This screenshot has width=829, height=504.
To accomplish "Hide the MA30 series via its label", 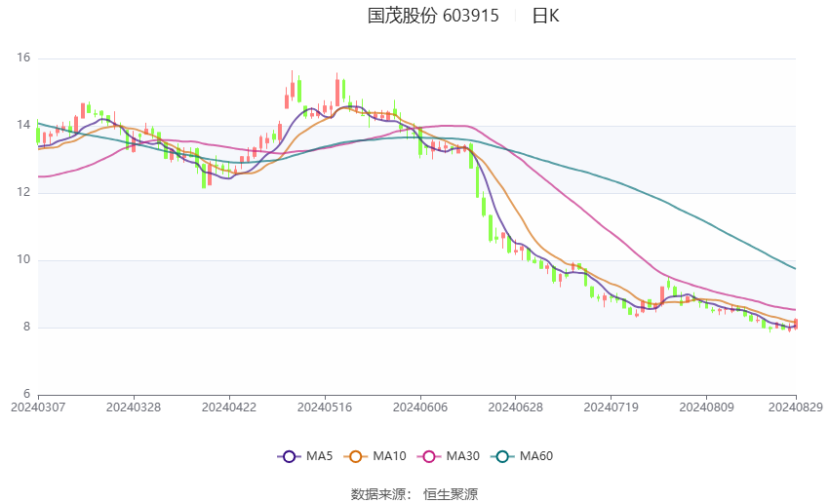I will pyautogui.click(x=462, y=456).
